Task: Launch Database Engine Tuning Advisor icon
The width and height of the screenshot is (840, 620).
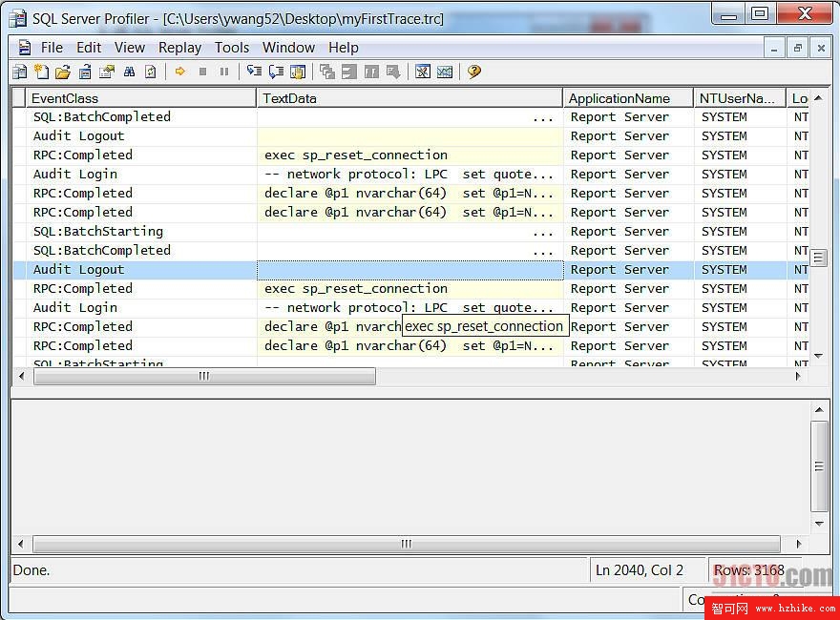Action: coord(423,72)
